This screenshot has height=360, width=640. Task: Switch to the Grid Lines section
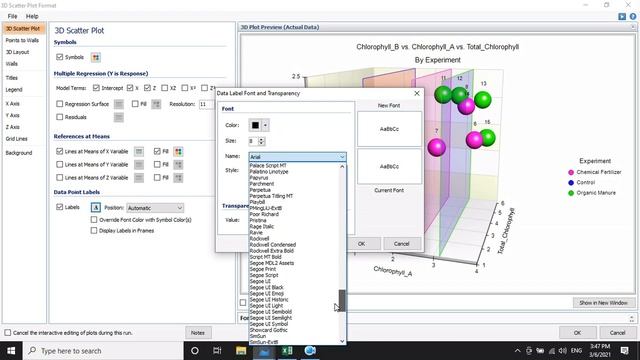click(17, 139)
